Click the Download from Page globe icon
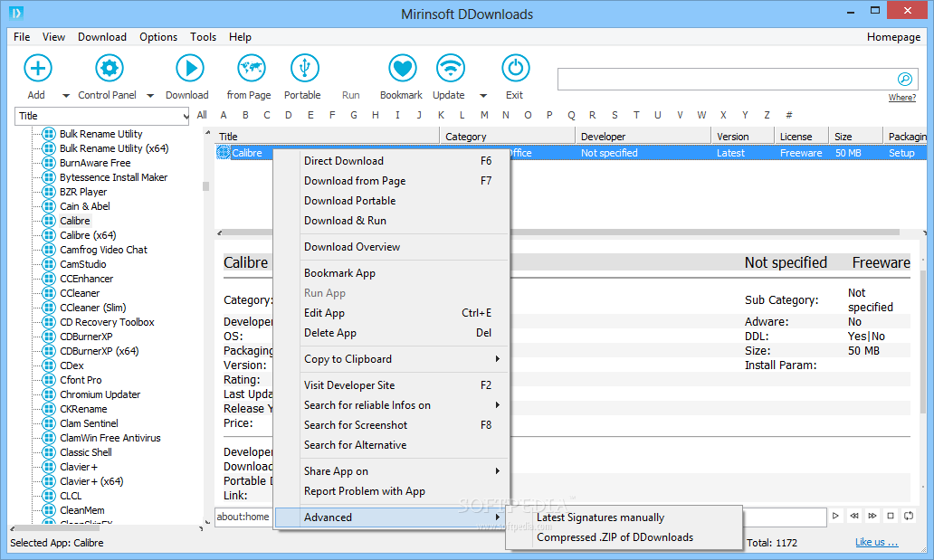The height and width of the screenshot is (560, 934). click(x=252, y=69)
